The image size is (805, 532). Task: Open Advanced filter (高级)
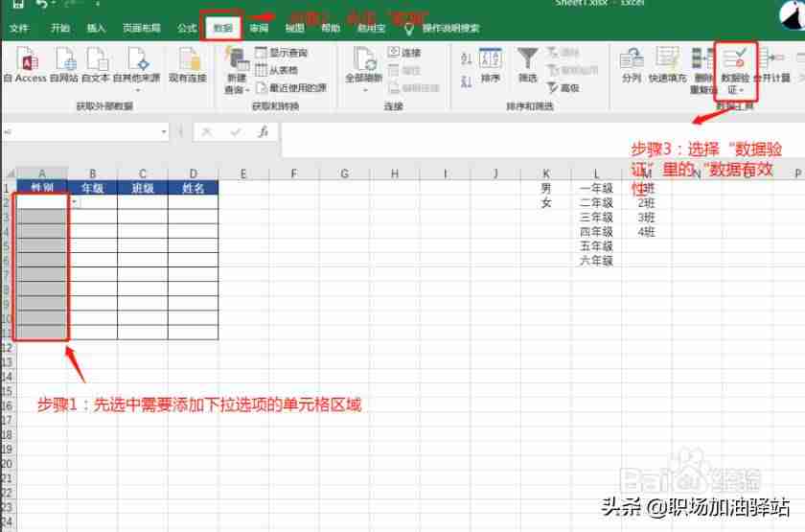563,88
